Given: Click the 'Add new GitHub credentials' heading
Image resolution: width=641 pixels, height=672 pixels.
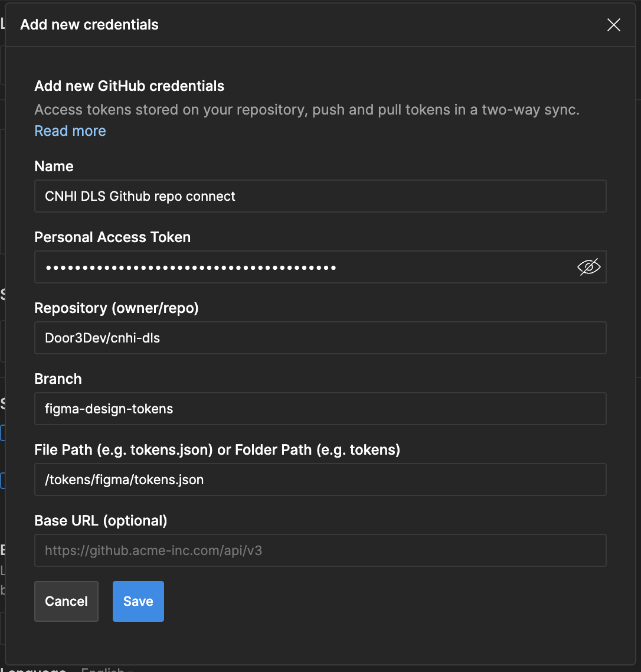Looking at the screenshot, I should tap(129, 86).
